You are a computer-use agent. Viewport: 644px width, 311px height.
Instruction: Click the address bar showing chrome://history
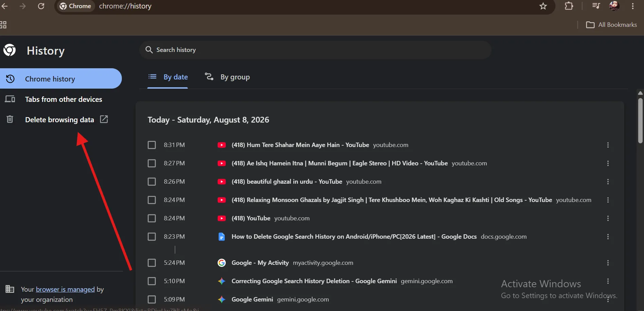pos(306,6)
